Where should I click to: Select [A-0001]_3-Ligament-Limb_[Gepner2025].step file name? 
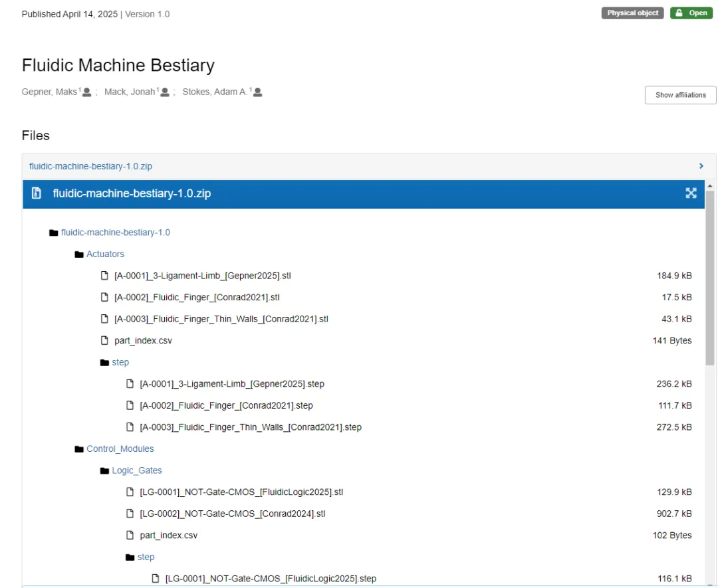(x=232, y=384)
